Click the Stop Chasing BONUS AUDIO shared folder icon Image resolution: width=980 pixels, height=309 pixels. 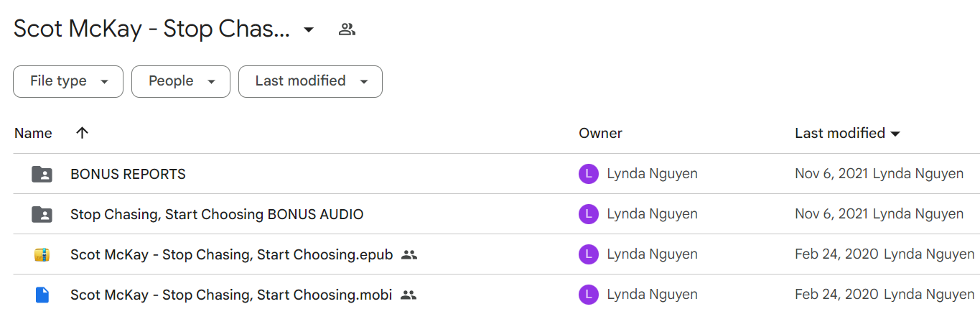click(42, 214)
